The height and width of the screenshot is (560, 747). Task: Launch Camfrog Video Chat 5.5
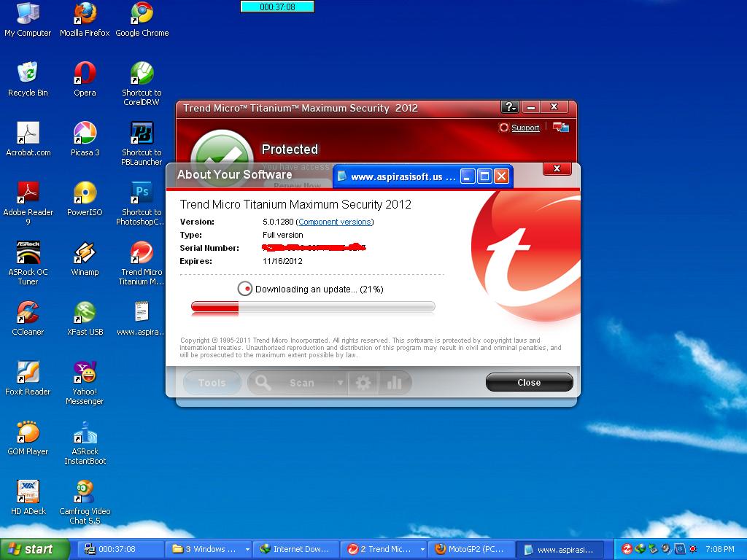click(85, 503)
